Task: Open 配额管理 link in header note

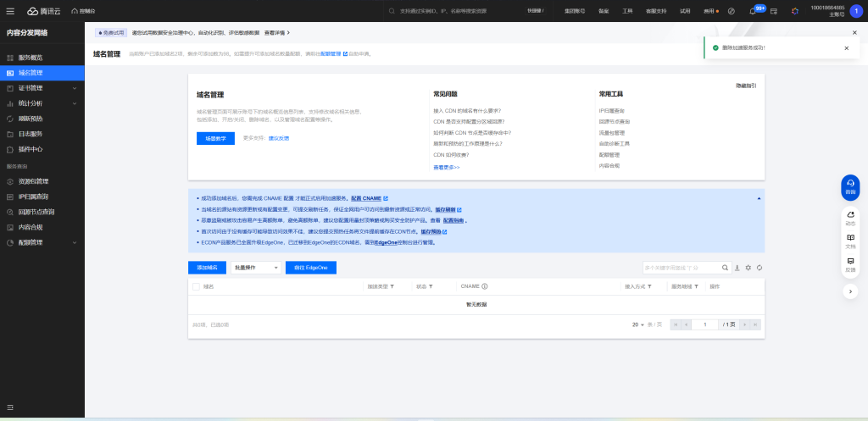Action: click(x=334, y=54)
